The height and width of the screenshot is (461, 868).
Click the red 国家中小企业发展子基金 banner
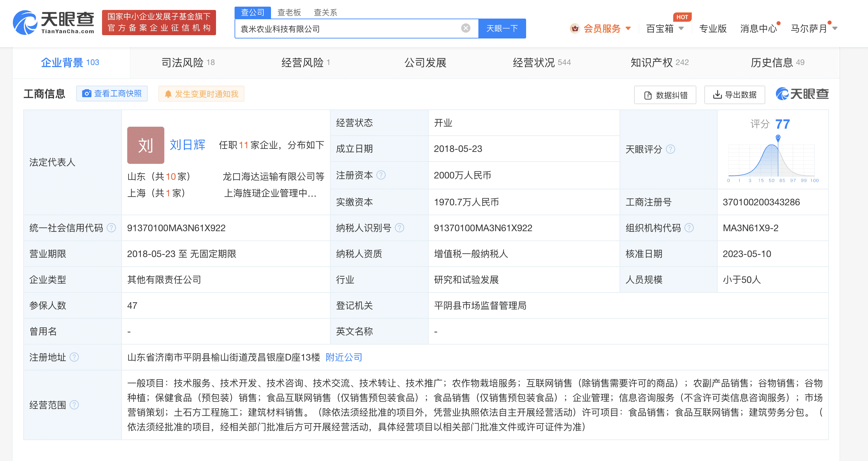coord(159,22)
